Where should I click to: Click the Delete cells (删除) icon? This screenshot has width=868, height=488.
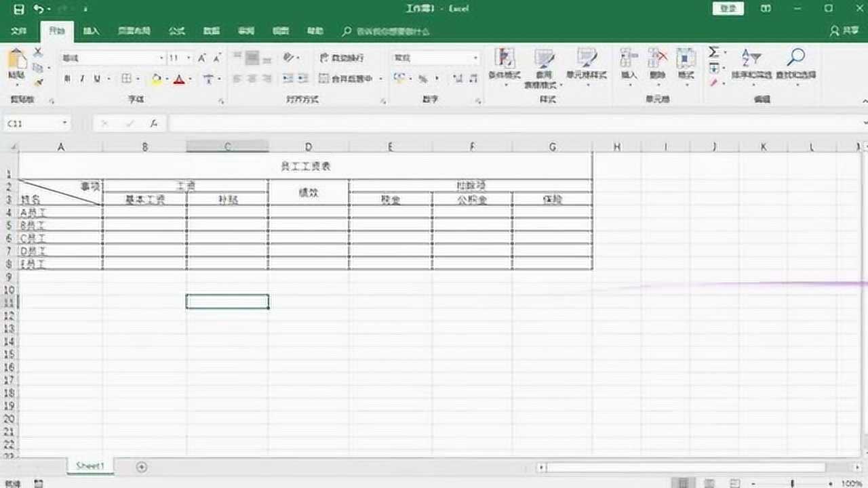click(x=658, y=66)
